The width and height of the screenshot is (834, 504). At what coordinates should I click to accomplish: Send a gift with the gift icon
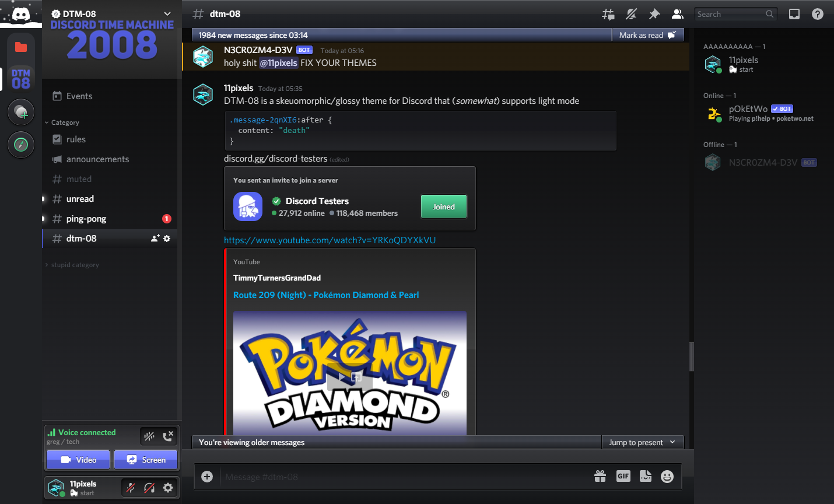[x=600, y=477]
